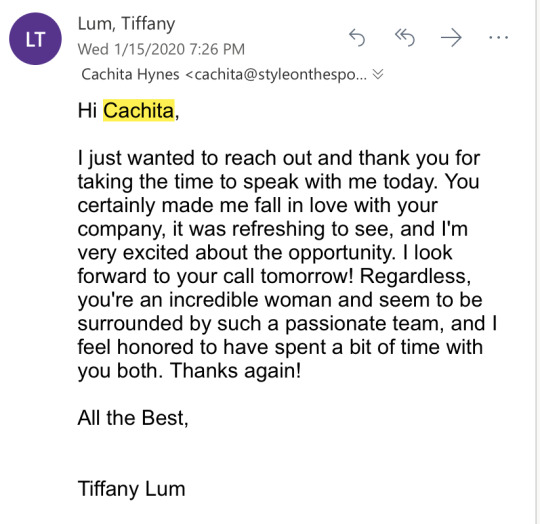Open the sender name Lum, Tiffany

pyautogui.click(x=126, y=24)
